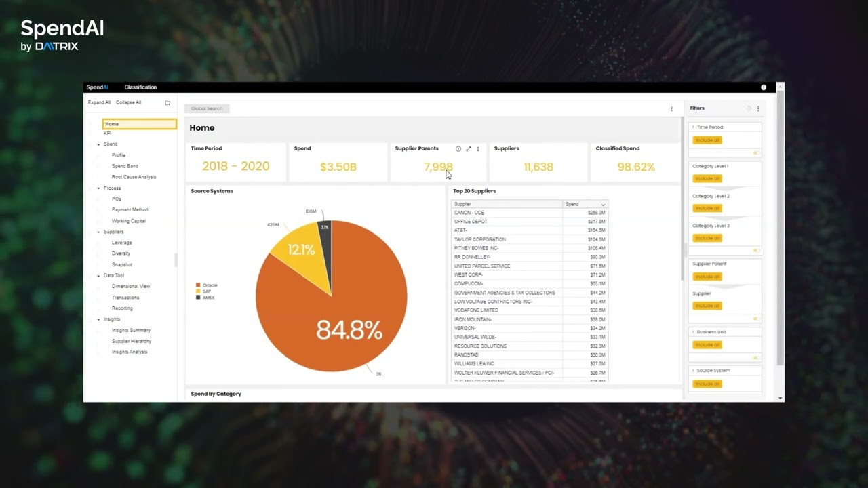Click Include all under Category Level 1
Screen dimensions: 868x488
[x=707, y=179]
